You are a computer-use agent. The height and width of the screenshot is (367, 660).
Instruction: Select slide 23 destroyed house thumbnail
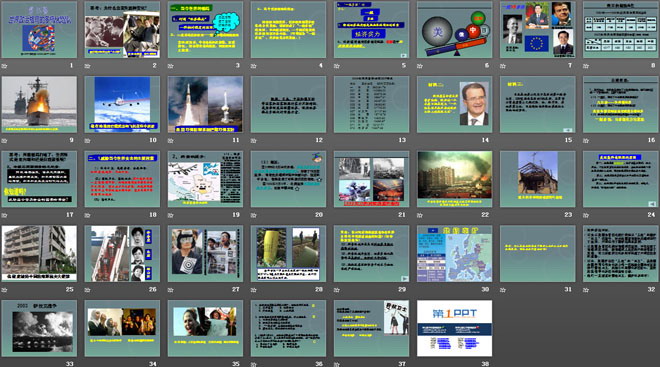click(538, 179)
